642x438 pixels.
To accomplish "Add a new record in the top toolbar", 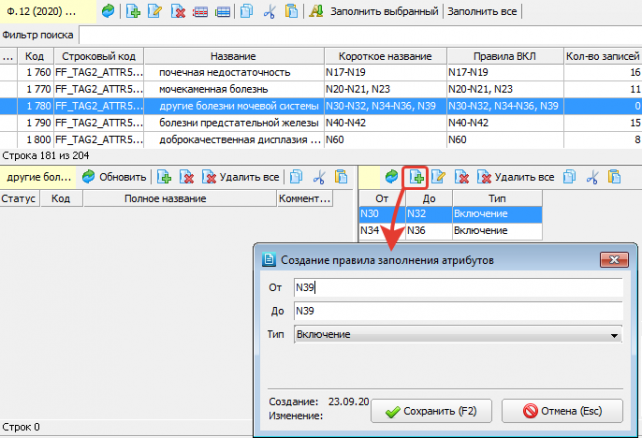I will click(x=133, y=11).
